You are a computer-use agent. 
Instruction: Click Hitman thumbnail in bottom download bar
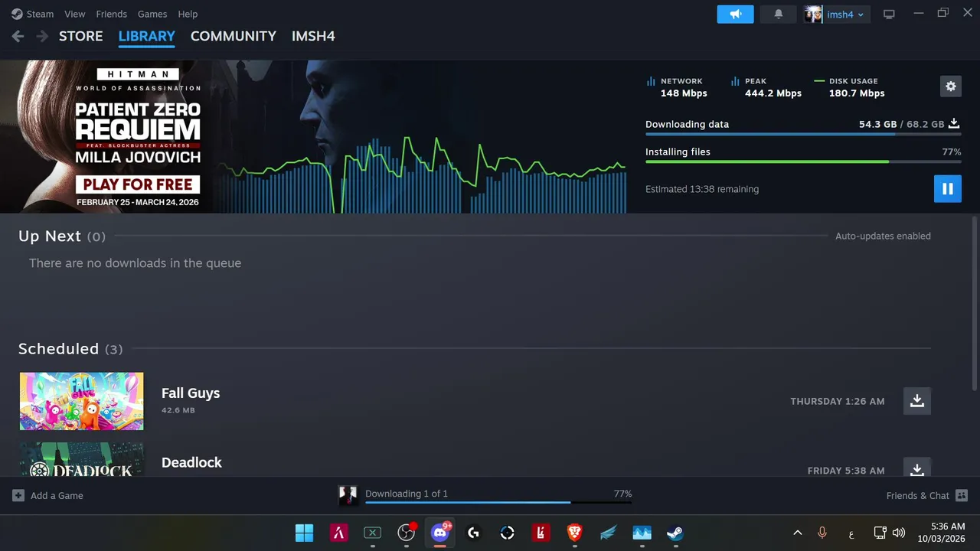348,495
